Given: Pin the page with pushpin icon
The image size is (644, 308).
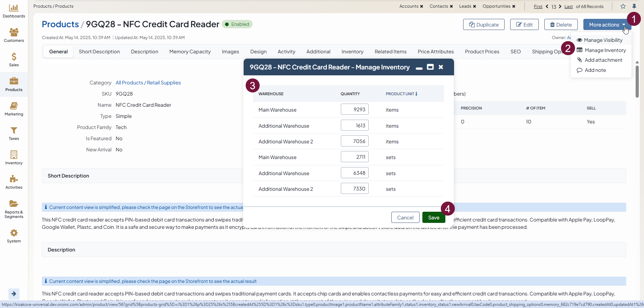Looking at the screenshot, I should [x=634, y=6].
